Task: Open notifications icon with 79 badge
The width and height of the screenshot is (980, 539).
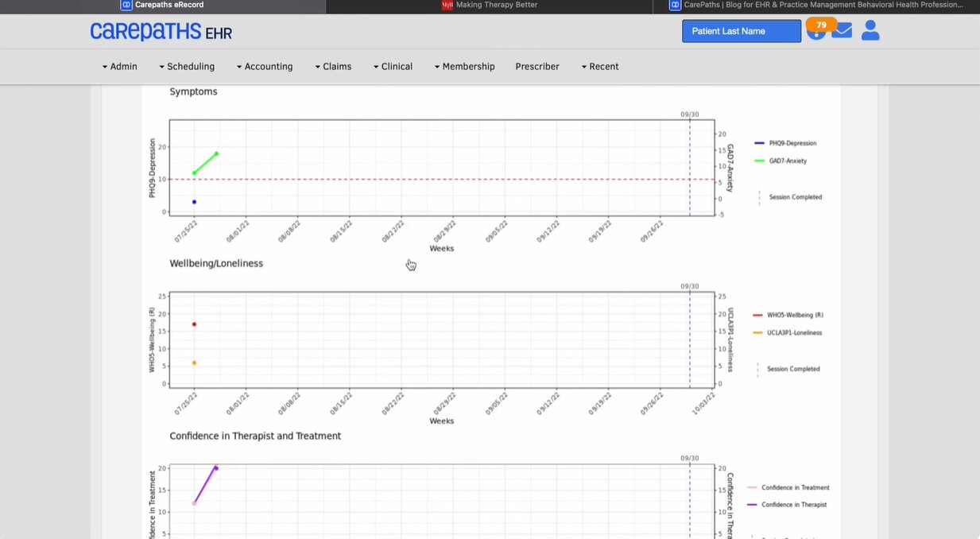Action: (x=815, y=31)
